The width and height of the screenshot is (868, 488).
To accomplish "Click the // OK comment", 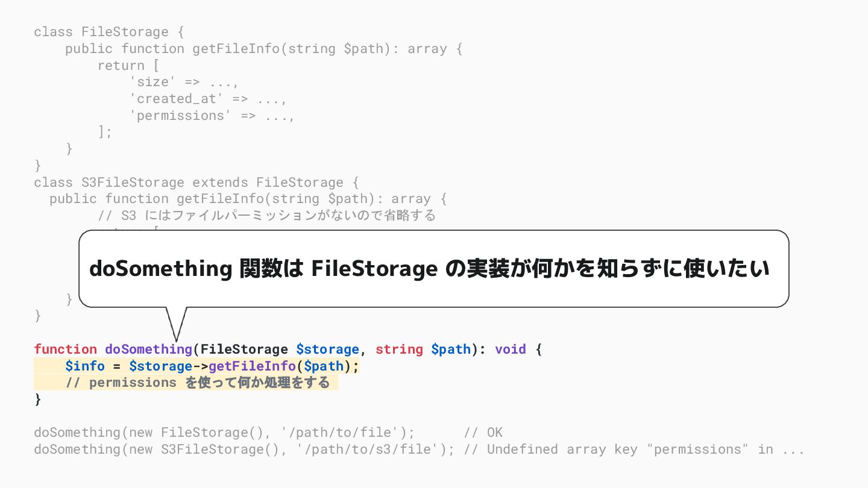I will 483,433.
